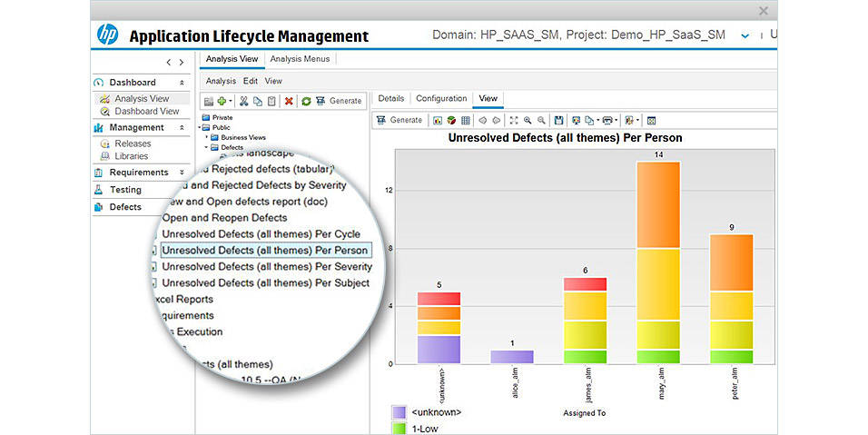The width and height of the screenshot is (868, 435).
Task: Click the green plus New Item icon
Action: pyautogui.click(x=222, y=101)
